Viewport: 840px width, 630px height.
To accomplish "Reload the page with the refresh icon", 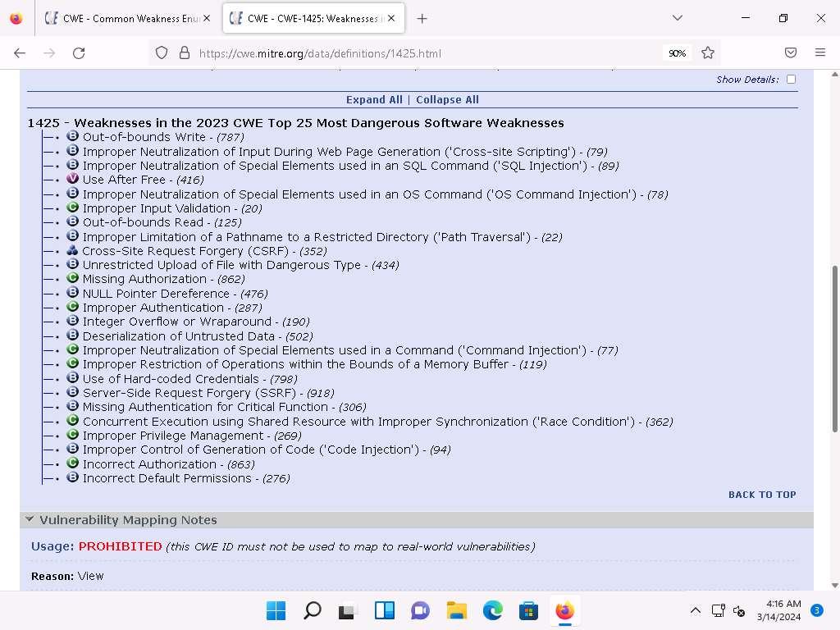I will click(x=79, y=52).
